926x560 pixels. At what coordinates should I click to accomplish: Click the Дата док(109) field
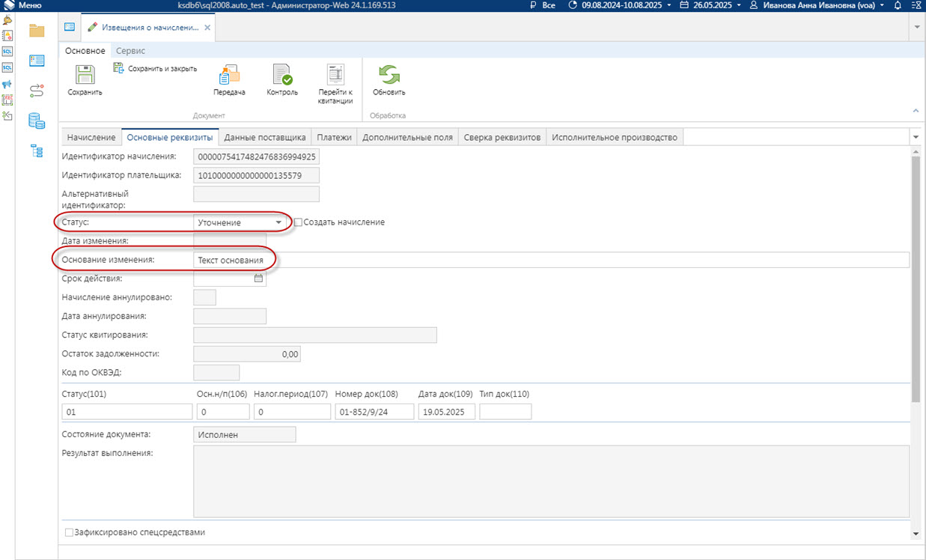446,412
